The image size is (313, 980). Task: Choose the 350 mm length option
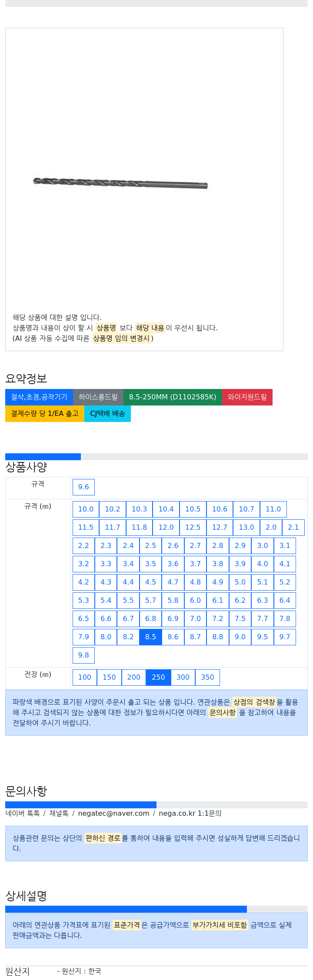(207, 678)
